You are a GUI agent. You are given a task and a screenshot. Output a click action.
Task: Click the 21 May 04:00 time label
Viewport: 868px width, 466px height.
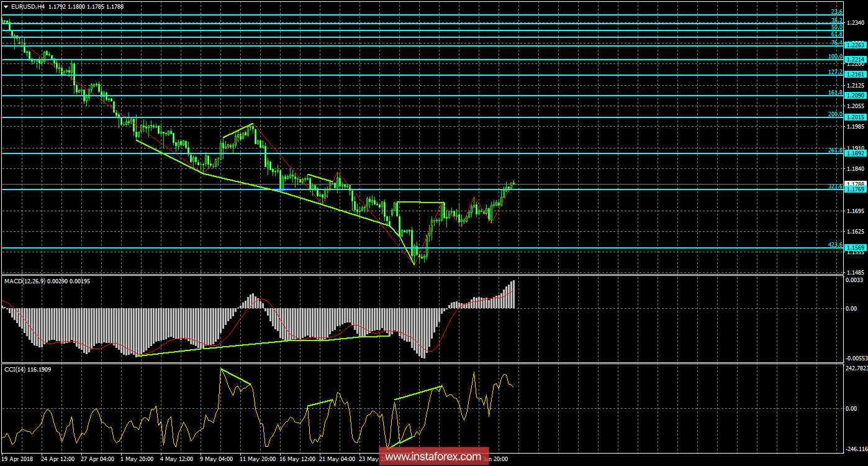(338, 459)
